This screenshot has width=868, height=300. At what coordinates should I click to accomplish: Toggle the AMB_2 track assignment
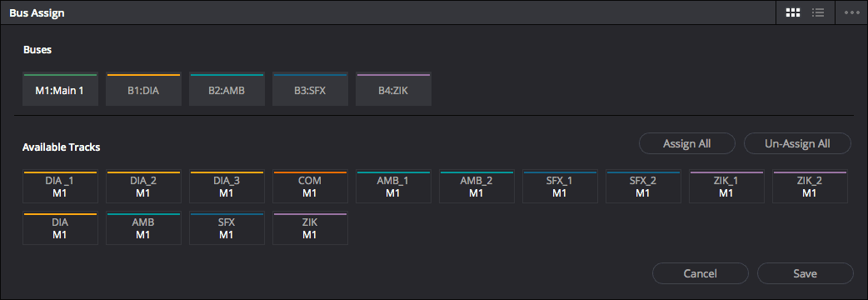[x=476, y=187]
